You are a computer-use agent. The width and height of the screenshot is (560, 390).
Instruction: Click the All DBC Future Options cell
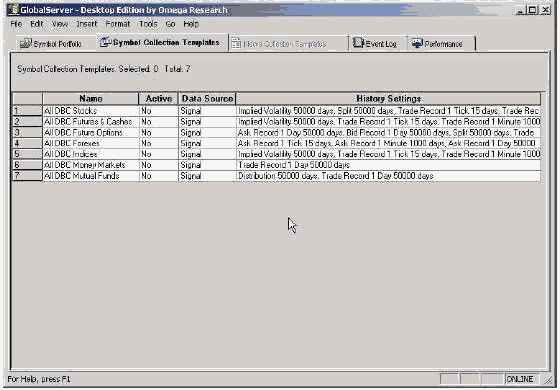pos(91,132)
